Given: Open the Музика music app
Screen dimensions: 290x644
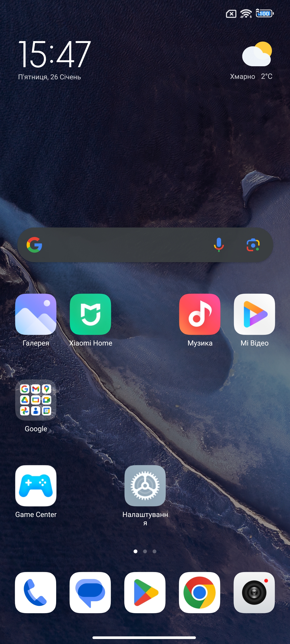Looking at the screenshot, I should click(200, 314).
